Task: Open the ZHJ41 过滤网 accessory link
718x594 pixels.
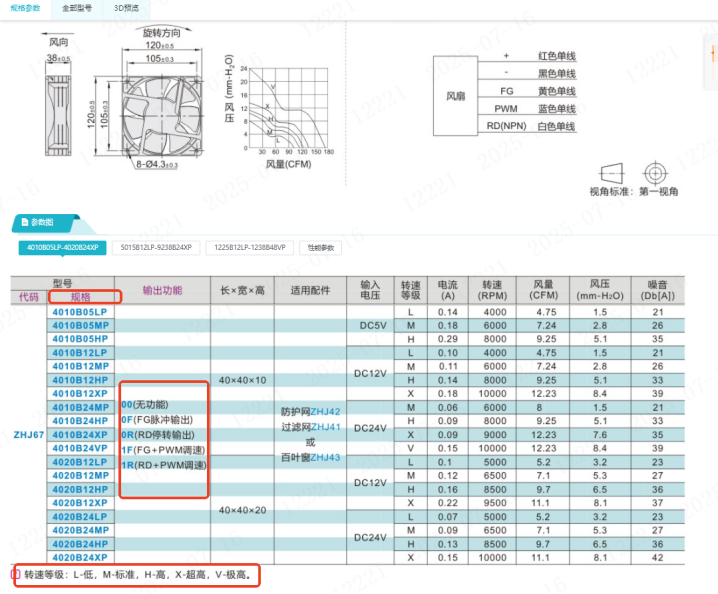Action: coord(326,426)
